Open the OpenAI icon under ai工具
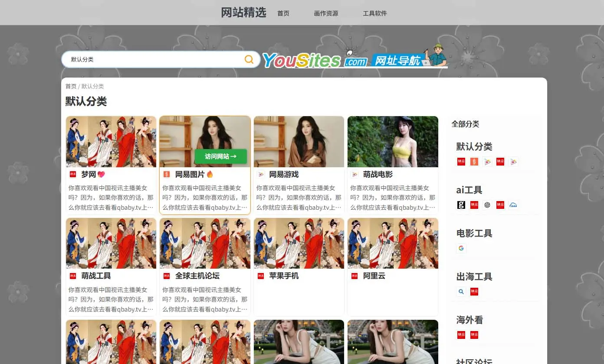Viewport: 604px width, 364px height. pos(487,205)
